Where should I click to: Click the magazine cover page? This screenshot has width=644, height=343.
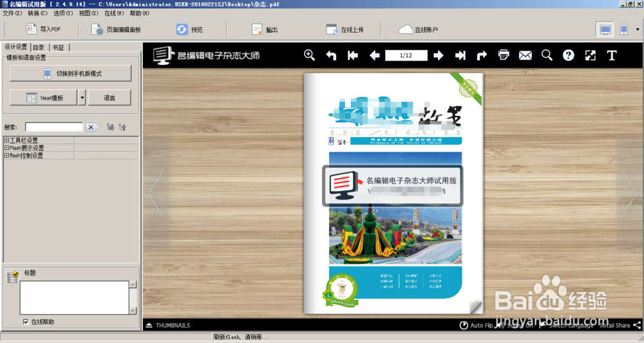click(x=393, y=194)
